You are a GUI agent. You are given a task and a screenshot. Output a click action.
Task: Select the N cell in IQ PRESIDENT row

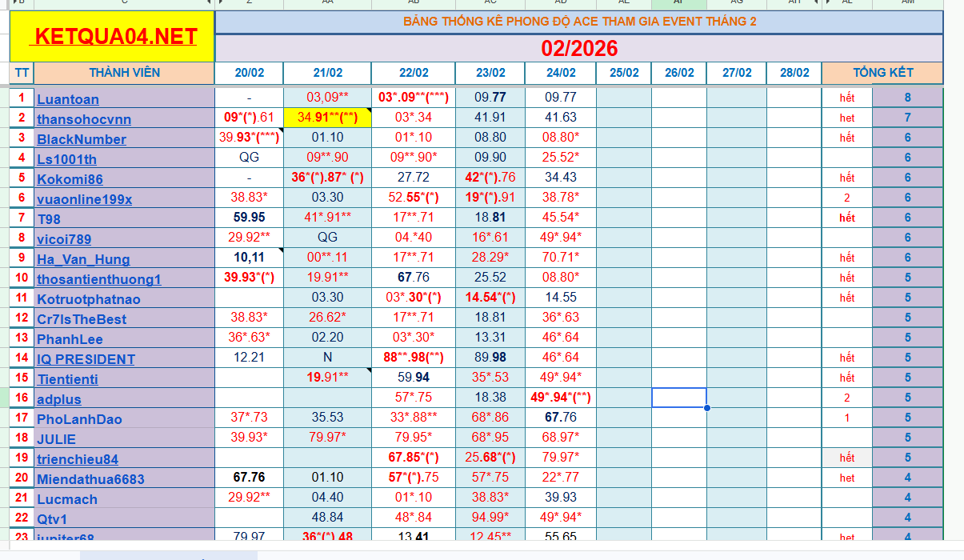pyautogui.click(x=327, y=358)
